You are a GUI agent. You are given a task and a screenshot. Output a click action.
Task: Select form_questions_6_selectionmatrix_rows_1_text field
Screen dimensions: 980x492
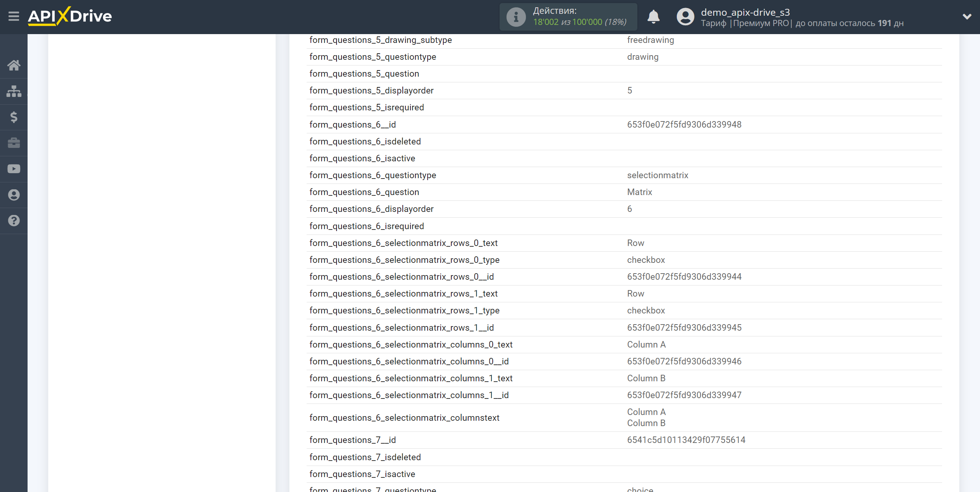pyautogui.click(x=403, y=294)
